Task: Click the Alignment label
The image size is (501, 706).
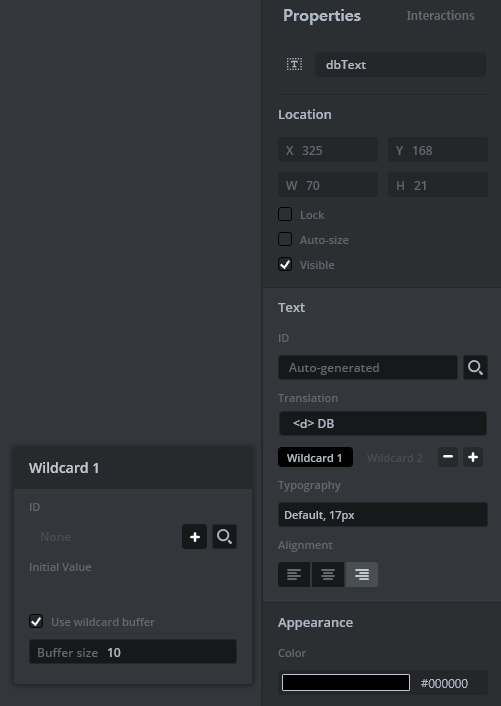Action: coord(305,545)
